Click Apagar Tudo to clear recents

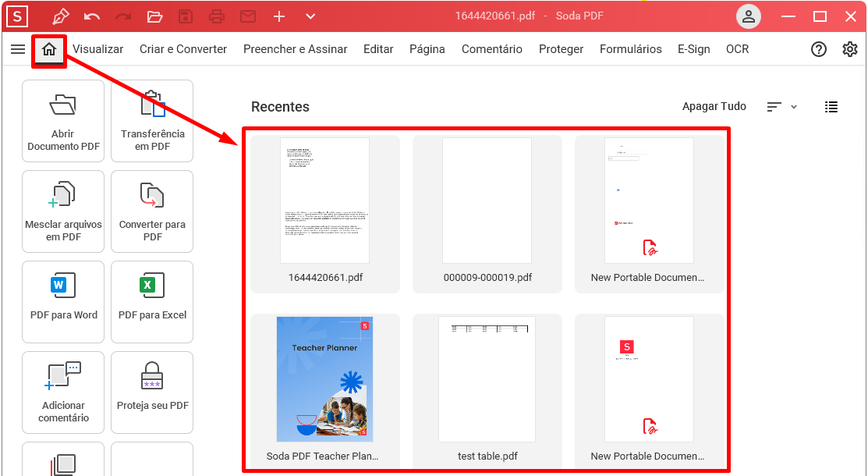pyautogui.click(x=714, y=106)
